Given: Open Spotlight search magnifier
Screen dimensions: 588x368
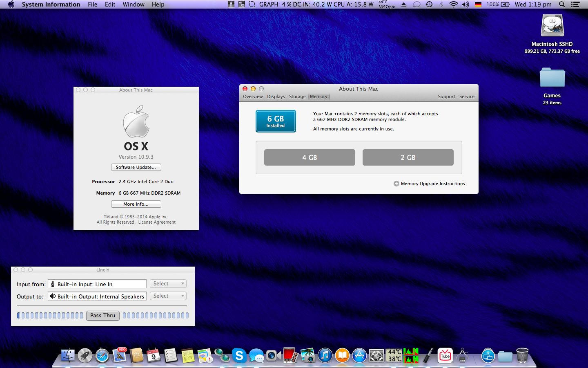Looking at the screenshot, I should (562, 4).
